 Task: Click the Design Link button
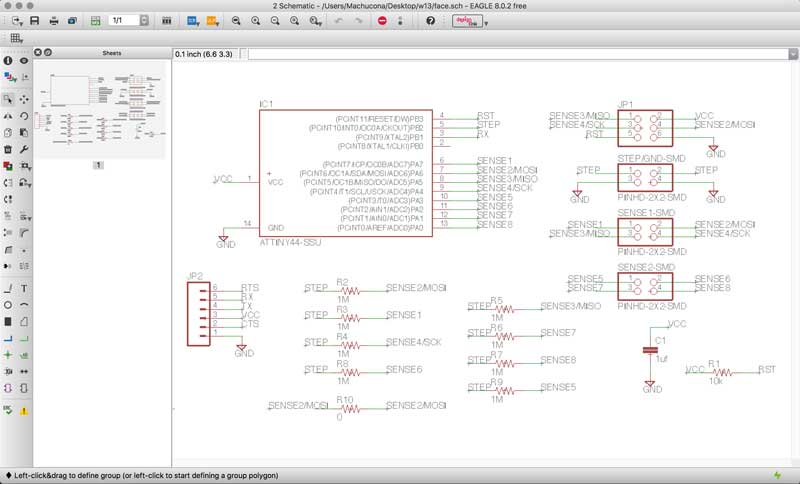click(467, 21)
